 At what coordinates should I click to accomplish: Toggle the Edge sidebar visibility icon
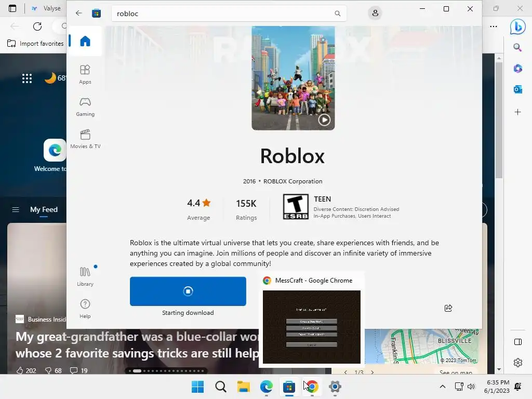518,342
